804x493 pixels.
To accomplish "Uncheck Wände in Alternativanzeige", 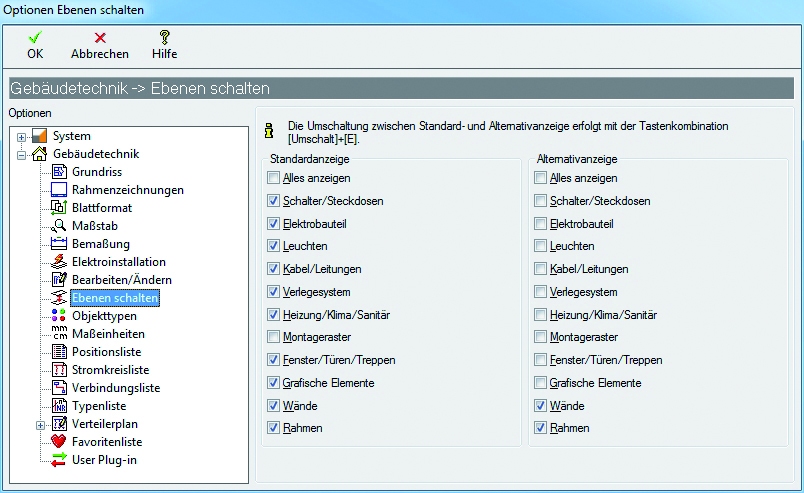I will (541, 406).
